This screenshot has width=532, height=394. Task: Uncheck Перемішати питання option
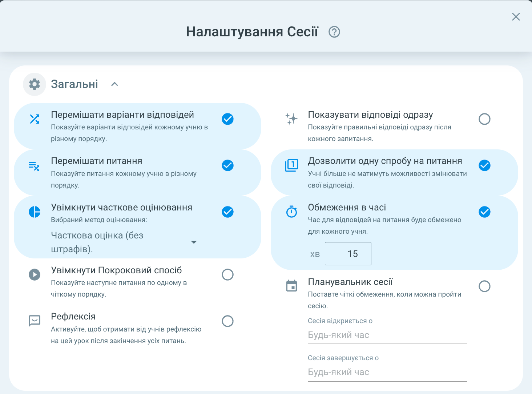click(227, 165)
